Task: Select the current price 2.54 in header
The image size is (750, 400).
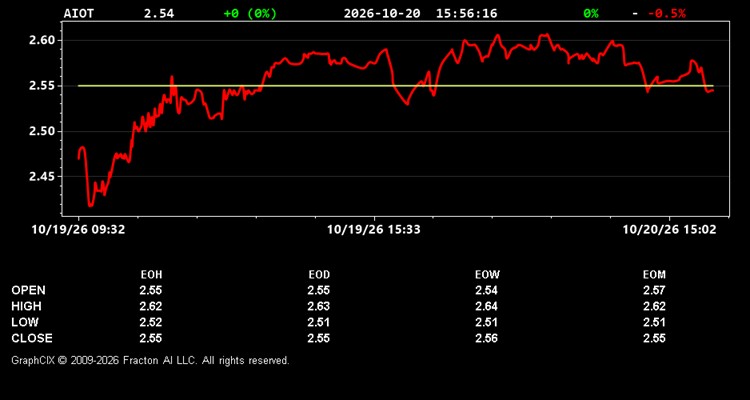Action: tap(159, 13)
